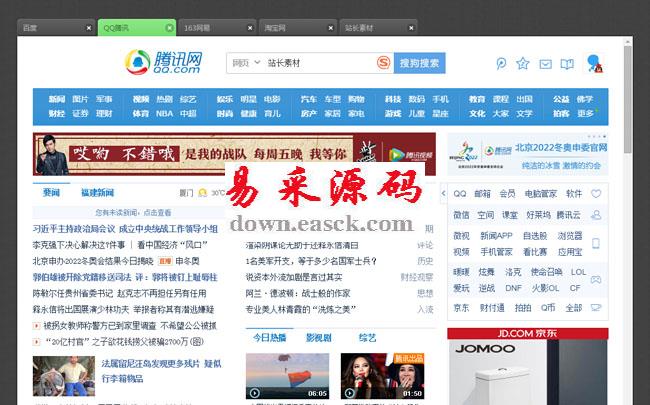The image size is (650, 405).
Task: Open the favorites star icon in header
Action: 522,64
